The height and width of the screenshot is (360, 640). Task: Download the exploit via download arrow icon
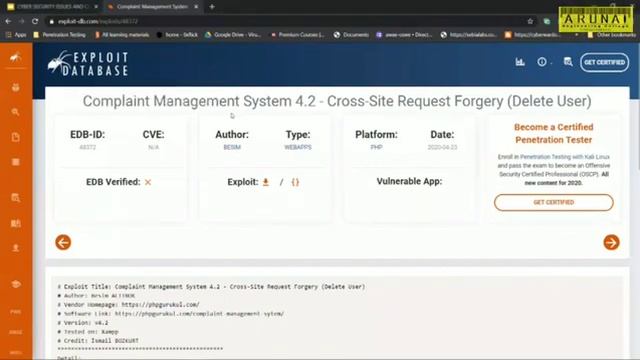[x=266, y=182]
